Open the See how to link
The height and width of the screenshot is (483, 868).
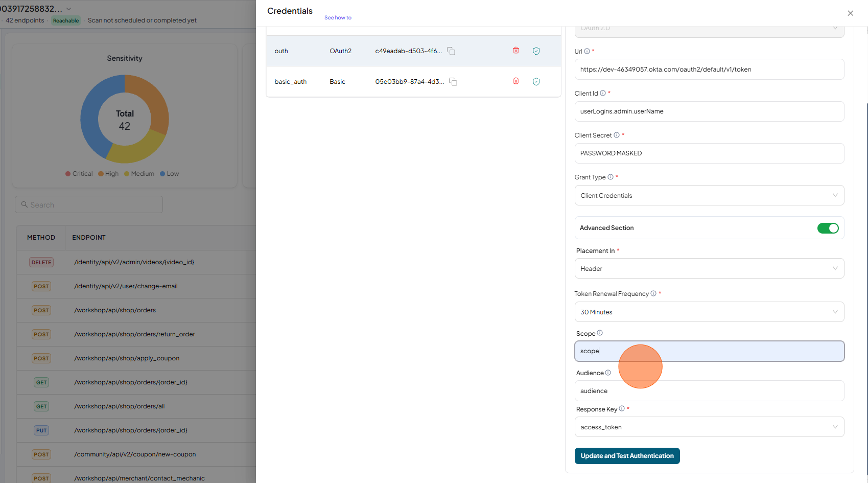coord(338,17)
